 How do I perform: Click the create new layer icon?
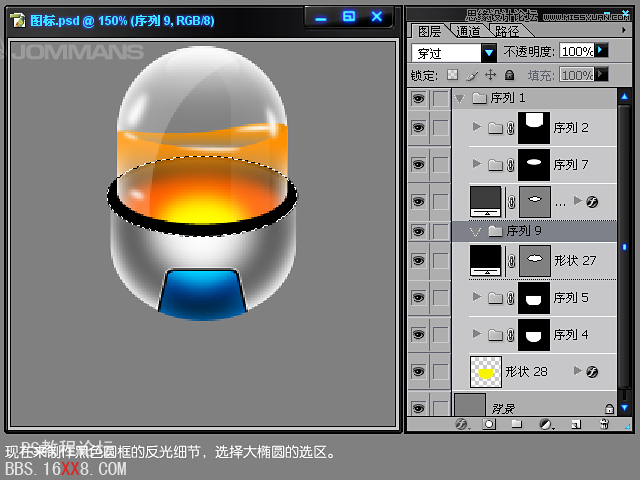[x=574, y=424]
